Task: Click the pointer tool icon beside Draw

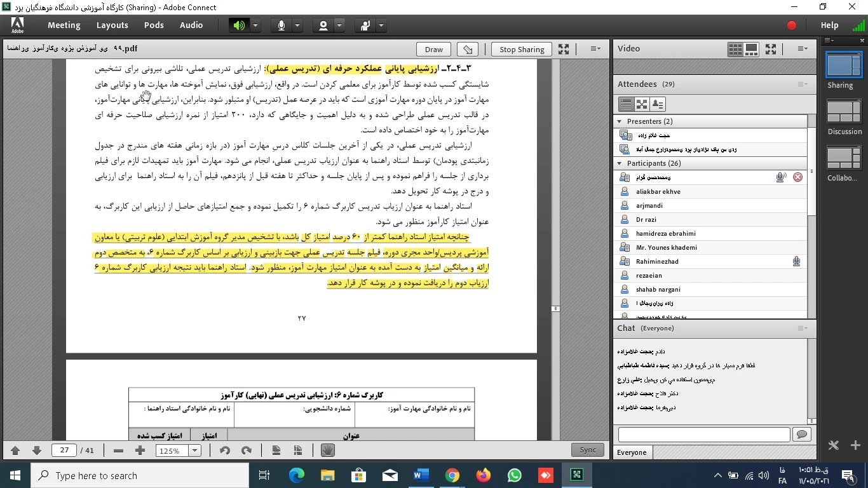Action: click(x=468, y=49)
